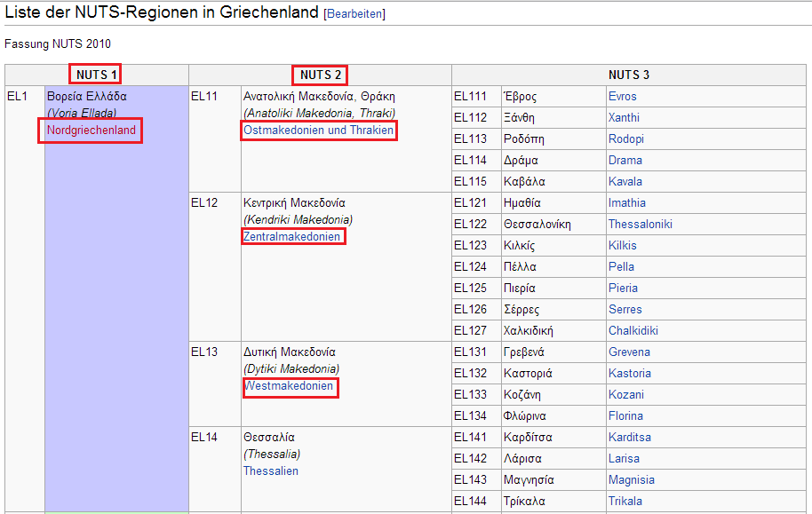Open the Xanthi link
The height and width of the screenshot is (514, 812).
624,117
